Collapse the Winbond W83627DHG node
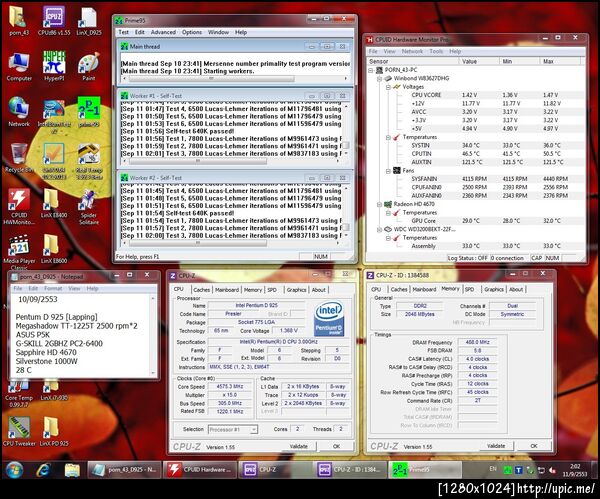This screenshot has height=499, width=600. click(x=380, y=79)
